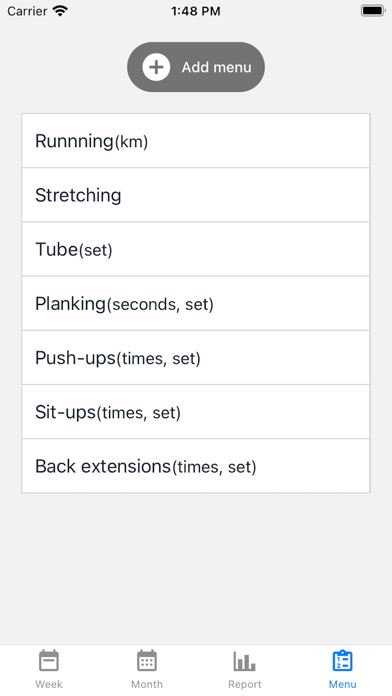Open the Report bar chart icon

pos(245,661)
